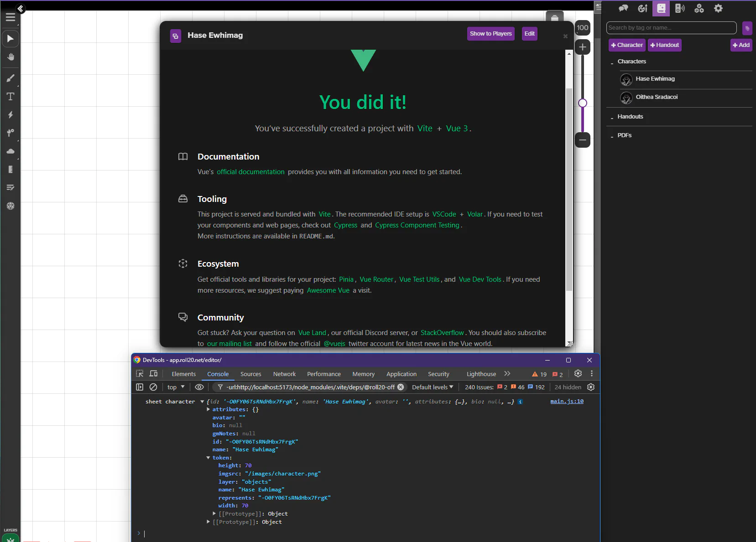The width and height of the screenshot is (756, 542).
Task: Open the top JavaScript context dropdown
Action: click(176, 387)
